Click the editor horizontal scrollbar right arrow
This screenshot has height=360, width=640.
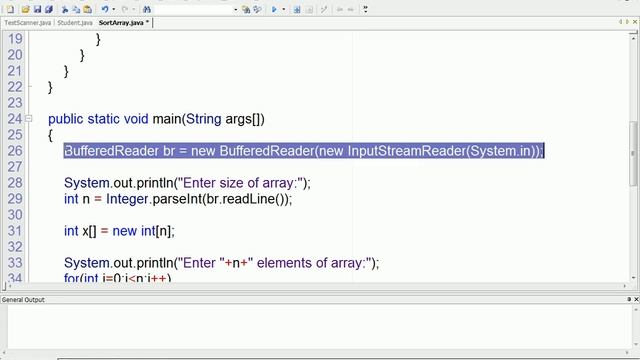click(x=625, y=286)
